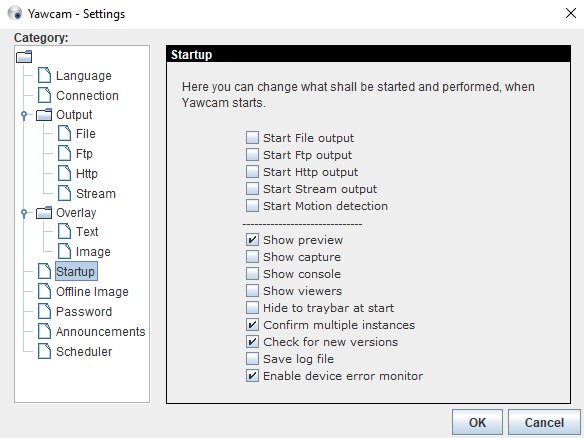
Task: Uncheck the Show preview checkbox
Action: point(252,239)
